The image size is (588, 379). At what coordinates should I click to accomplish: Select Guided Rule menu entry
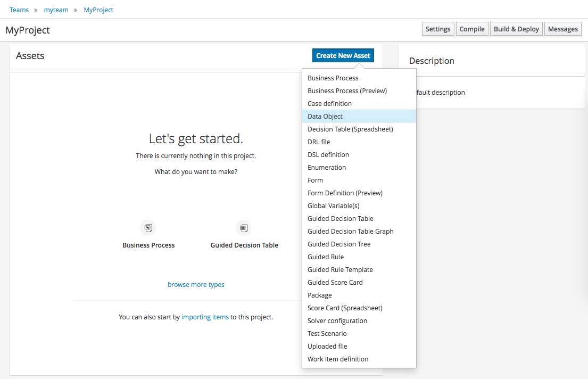coord(359,257)
